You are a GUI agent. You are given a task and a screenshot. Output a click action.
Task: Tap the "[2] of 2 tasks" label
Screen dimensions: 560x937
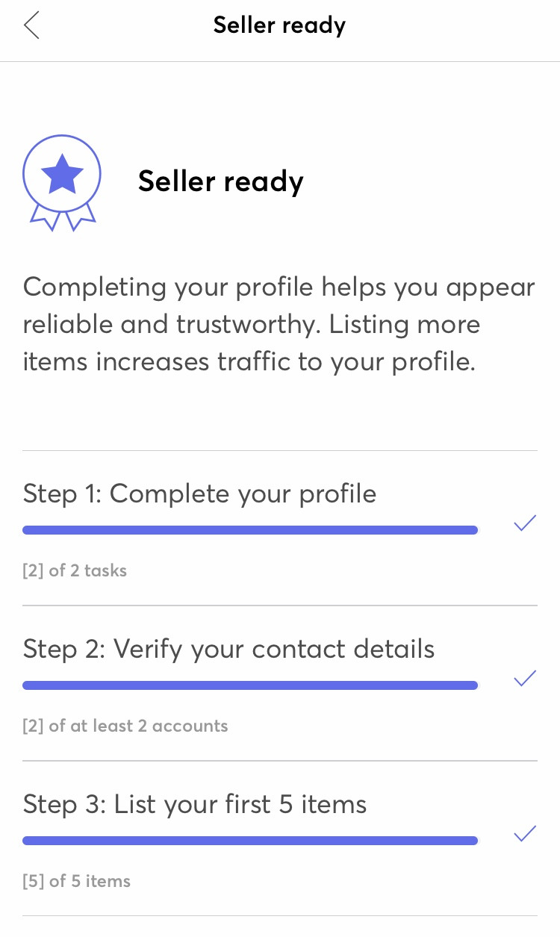point(75,571)
